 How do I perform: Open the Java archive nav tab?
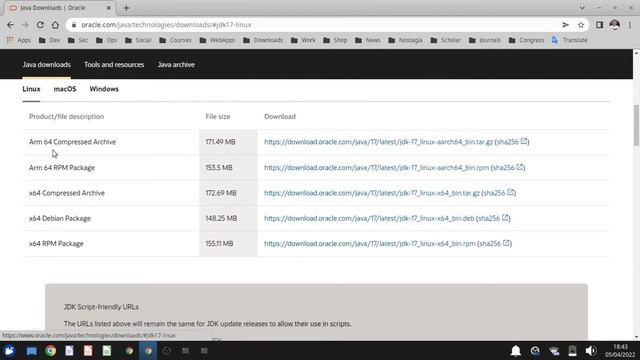pos(176,64)
